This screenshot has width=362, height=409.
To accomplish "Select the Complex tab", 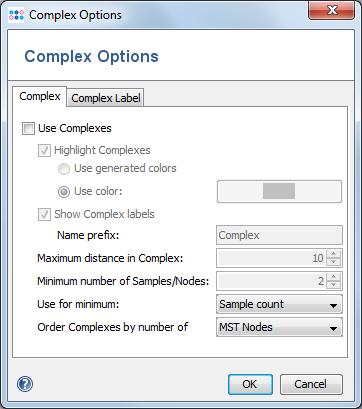I will point(40,96).
